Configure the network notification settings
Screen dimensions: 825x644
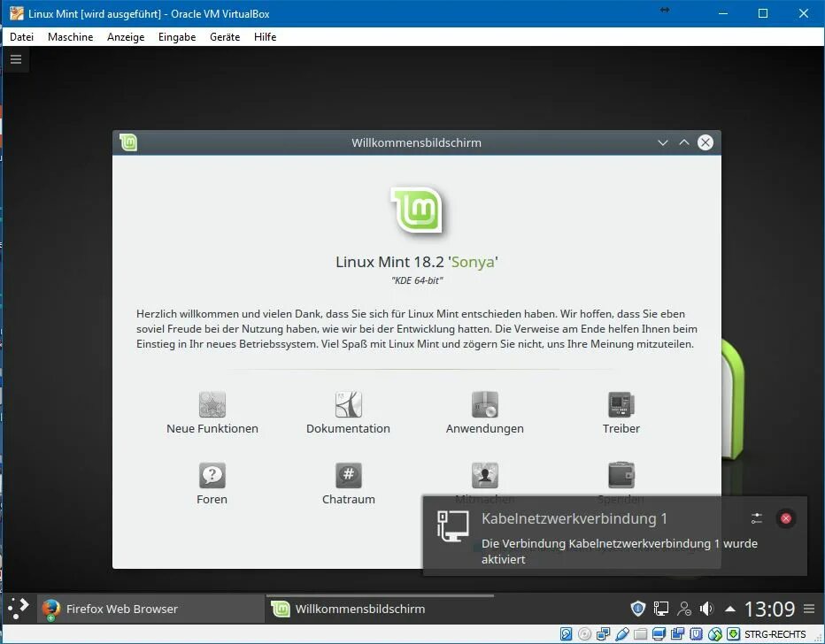click(757, 518)
